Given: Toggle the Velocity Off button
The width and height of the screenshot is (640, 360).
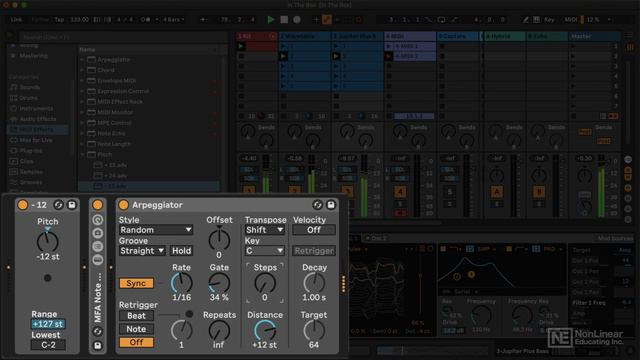Looking at the screenshot, I should pyautogui.click(x=313, y=230).
